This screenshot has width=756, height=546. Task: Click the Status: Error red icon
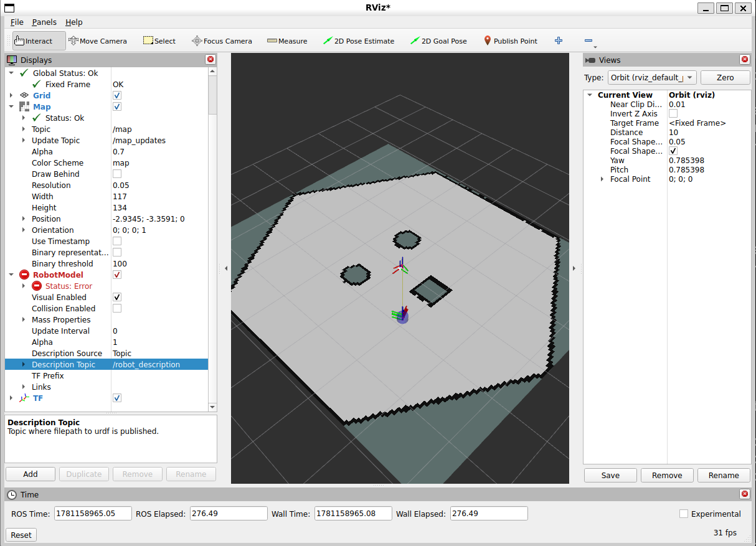37,286
